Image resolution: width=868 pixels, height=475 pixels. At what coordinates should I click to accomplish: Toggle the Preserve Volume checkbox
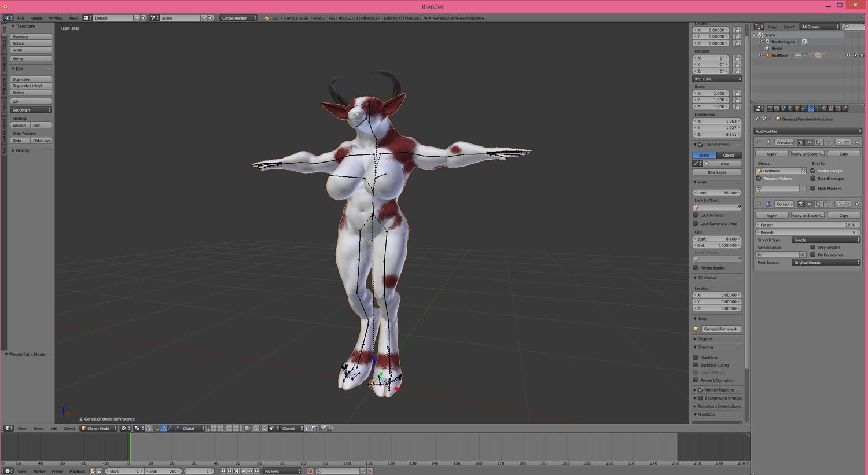(x=759, y=178)
